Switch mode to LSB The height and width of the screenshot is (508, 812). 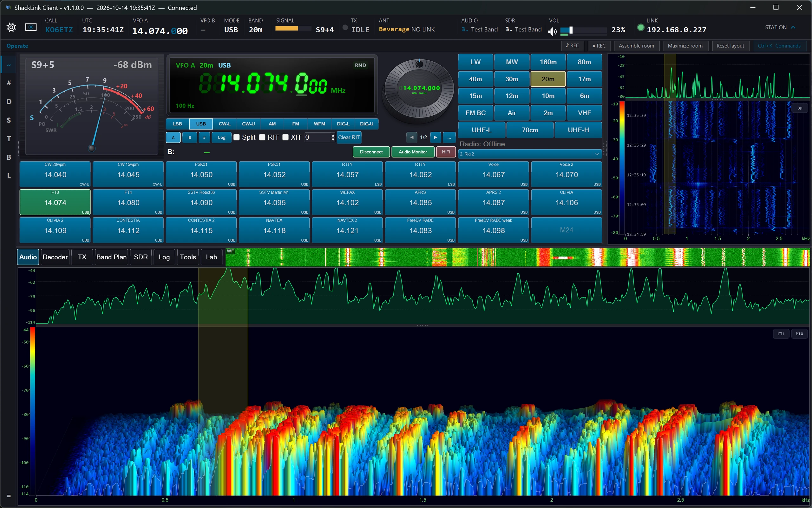[x=178, y=124]
